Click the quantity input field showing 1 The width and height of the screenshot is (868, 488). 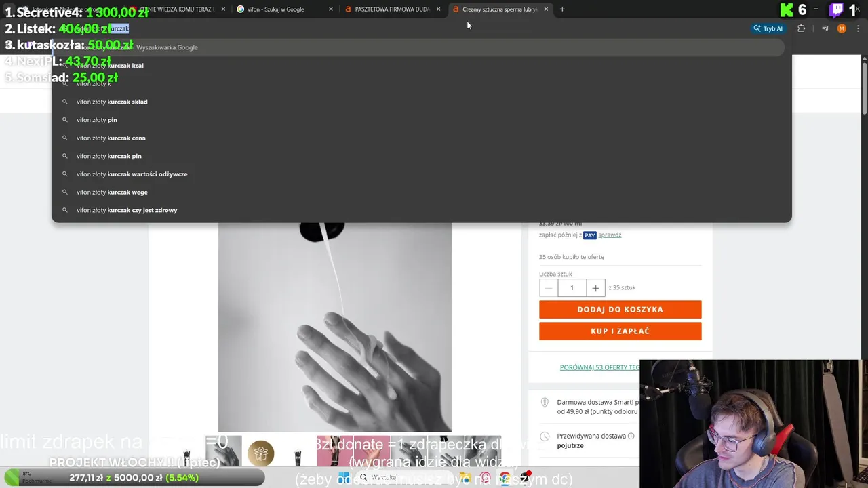point(572,288)
